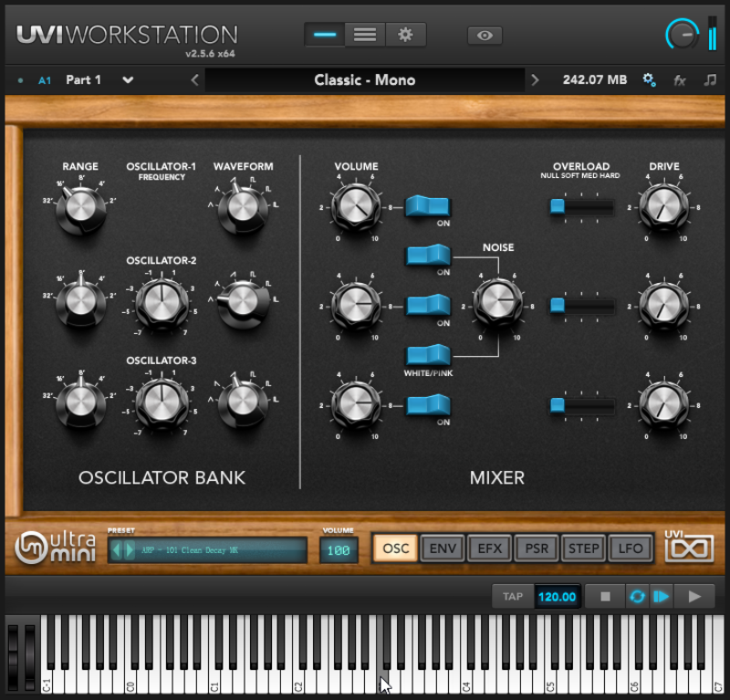
Task: Click Oscillator-2 Waveform knob
Action: coord(243,302)
